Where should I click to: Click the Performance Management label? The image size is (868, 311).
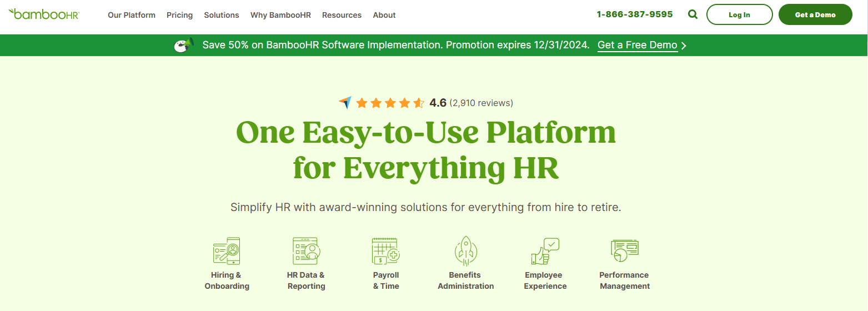tap(624, 280)
